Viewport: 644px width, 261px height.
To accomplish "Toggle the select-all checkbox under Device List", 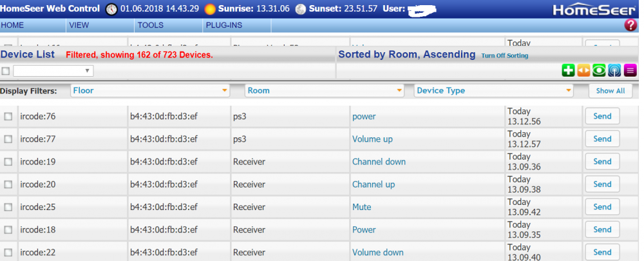I will coord(6,71).
